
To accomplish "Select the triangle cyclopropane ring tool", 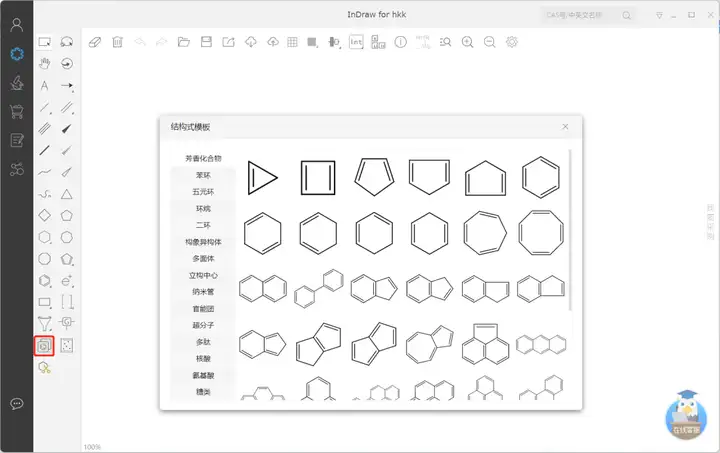I will pyautogui.click(x=67, y=194).
